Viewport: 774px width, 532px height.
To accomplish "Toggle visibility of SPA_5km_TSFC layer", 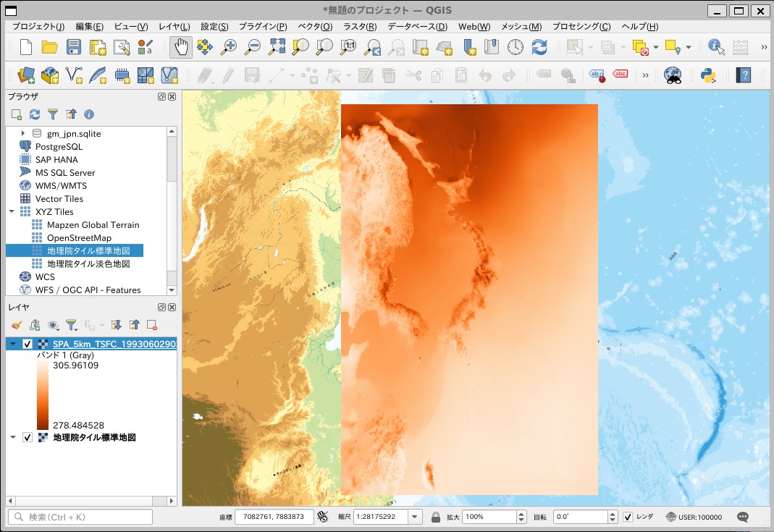I will click(x=27, y=344).
